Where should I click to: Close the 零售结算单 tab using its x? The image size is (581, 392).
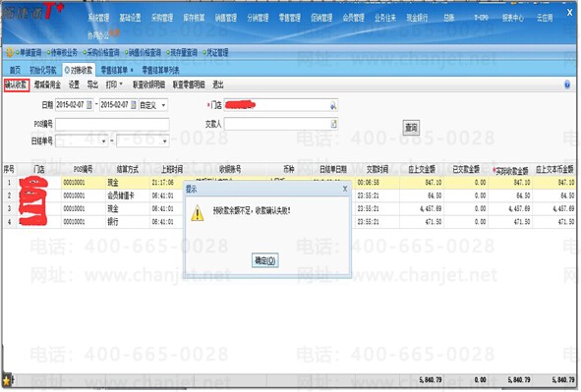point(132,71)
